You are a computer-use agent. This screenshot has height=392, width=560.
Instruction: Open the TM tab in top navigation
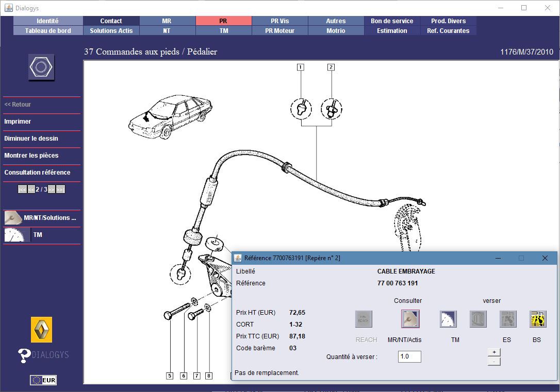[224, 31]
